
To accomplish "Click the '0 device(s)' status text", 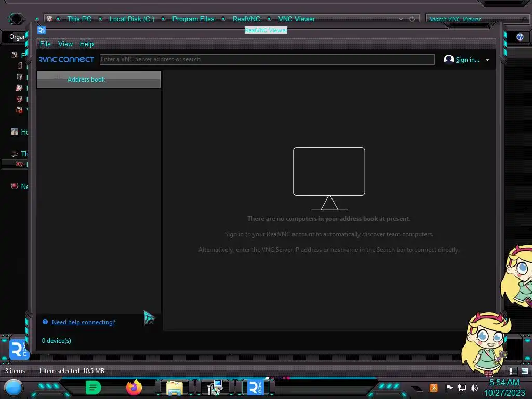I will (x=56, y=341).
